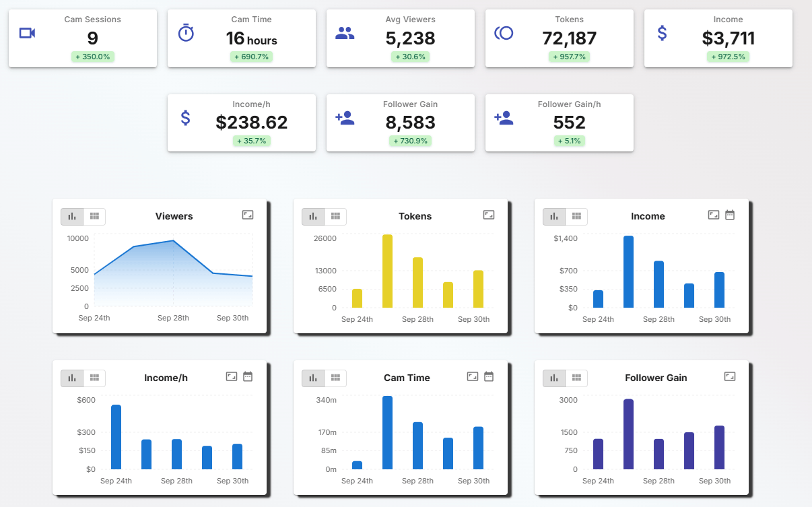Expand the Viewers chart to fullscreen

coord(248,215)
